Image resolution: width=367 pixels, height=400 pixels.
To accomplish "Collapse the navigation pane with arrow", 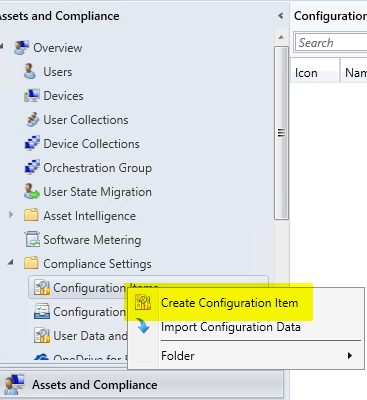I will point(281,16).
